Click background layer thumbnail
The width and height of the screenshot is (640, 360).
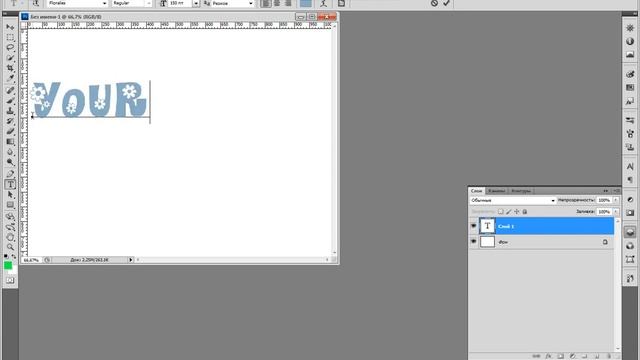pyautogui.click(x=487, y=242)
